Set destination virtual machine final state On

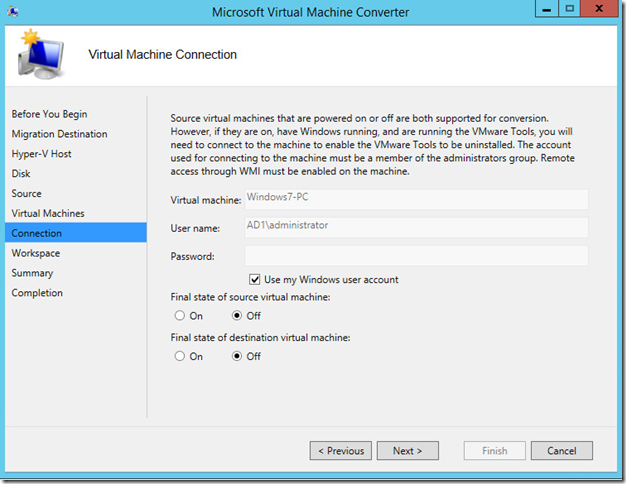tap(180, 356)
